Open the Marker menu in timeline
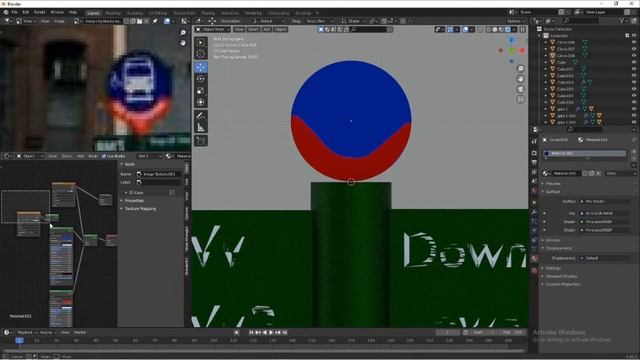640x360 pixels. click(x=80, y=333)
